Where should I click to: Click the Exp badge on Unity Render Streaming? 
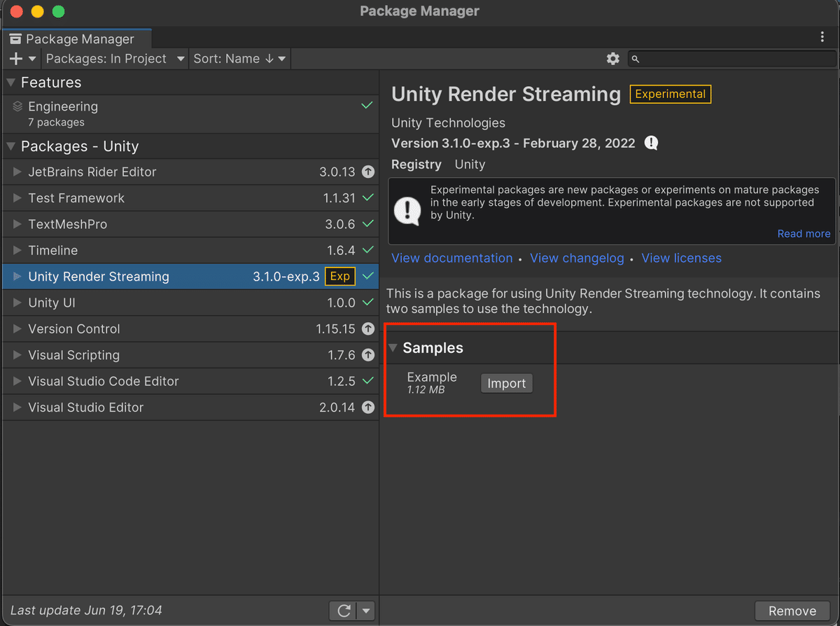coord(340,277)
